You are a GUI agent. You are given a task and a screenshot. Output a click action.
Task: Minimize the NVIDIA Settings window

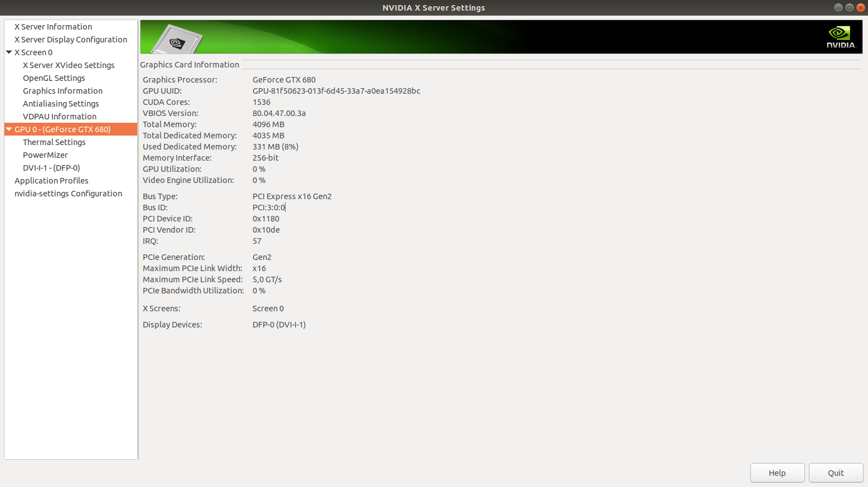click(838, 7)
